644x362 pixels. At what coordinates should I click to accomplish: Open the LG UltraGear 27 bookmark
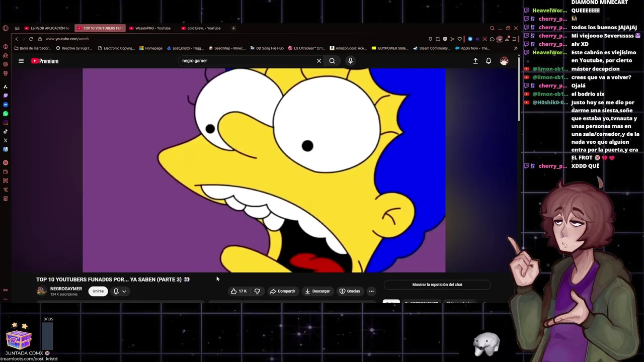[x=307, y=48]
